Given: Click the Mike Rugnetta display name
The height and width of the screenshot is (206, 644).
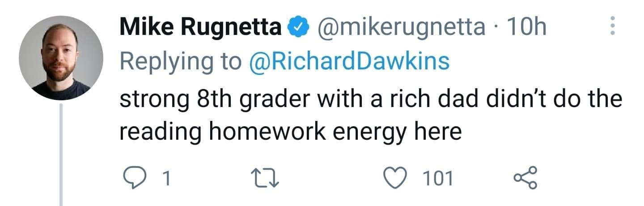Looking at the screenshot, I should [201, 29].
